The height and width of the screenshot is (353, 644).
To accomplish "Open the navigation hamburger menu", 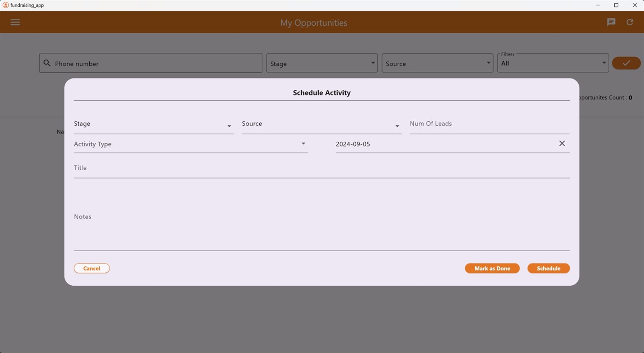I will [x=15, y=22].
